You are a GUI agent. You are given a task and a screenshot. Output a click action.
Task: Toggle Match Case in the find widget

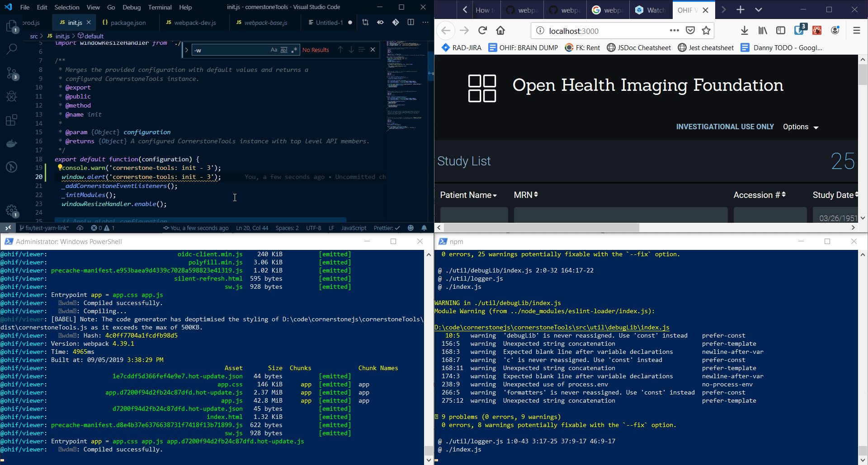pos(274,50)
